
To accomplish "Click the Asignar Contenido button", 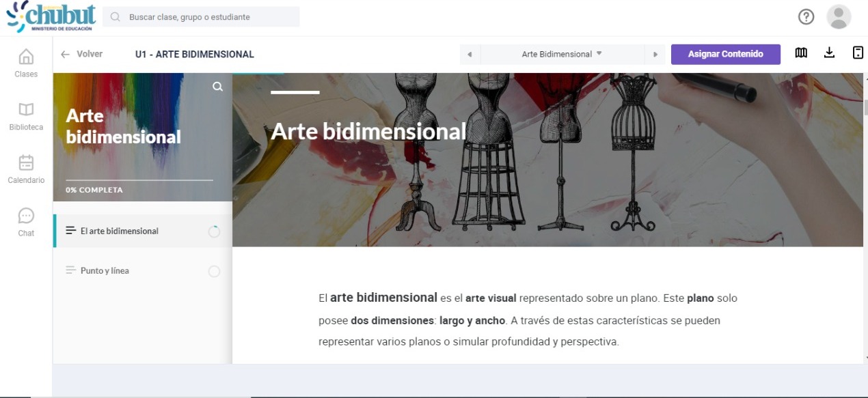I will 725,54.
